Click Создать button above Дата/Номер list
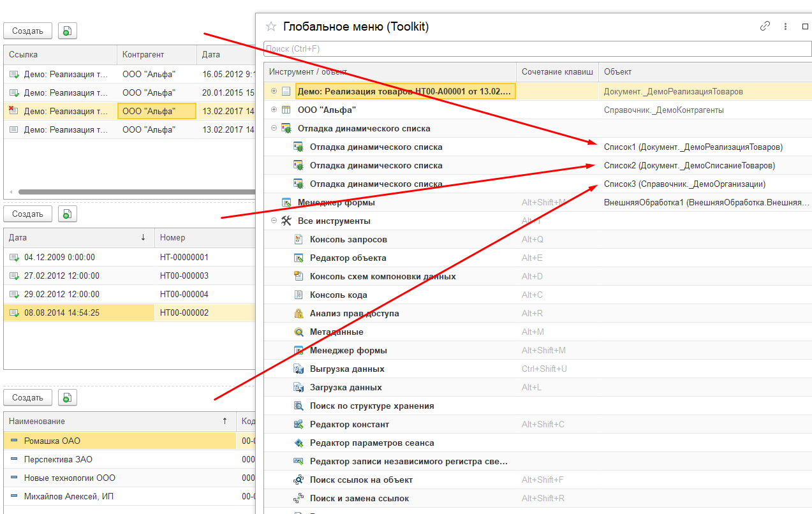Viewport: 812px width, 514px height. pos(27,214)
